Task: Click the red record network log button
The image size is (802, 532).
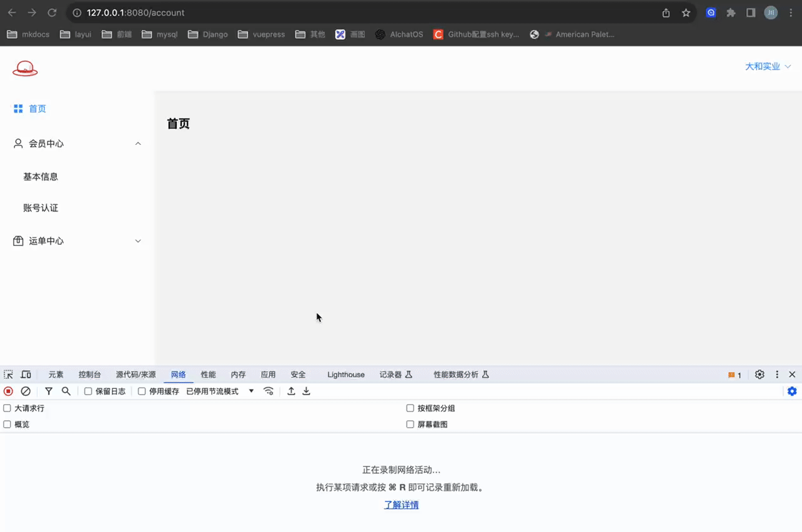Action: 8,392
